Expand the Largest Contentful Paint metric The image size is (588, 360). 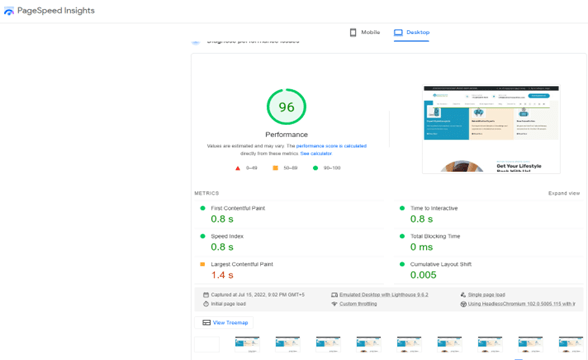click(x=289, y=270)
